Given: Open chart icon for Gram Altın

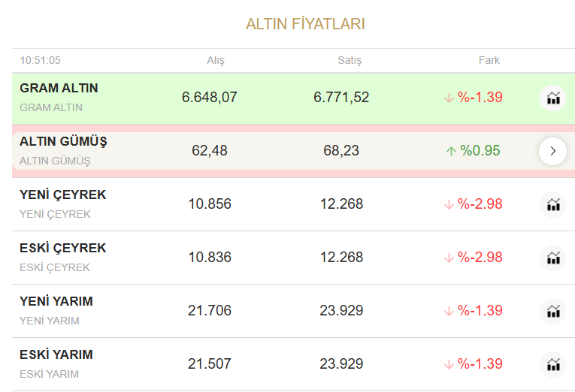Looking at the screenshot, I should 553,98.
